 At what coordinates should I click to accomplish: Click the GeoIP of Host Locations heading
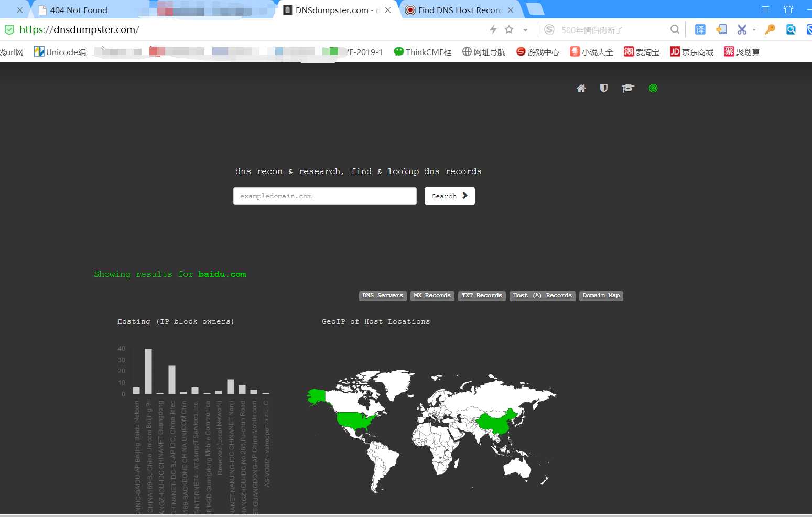pyautogui.click(x=376, y=321)
